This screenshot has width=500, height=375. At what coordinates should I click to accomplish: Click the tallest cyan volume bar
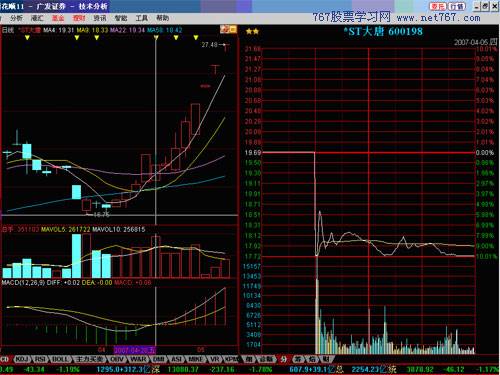(76, 256)
